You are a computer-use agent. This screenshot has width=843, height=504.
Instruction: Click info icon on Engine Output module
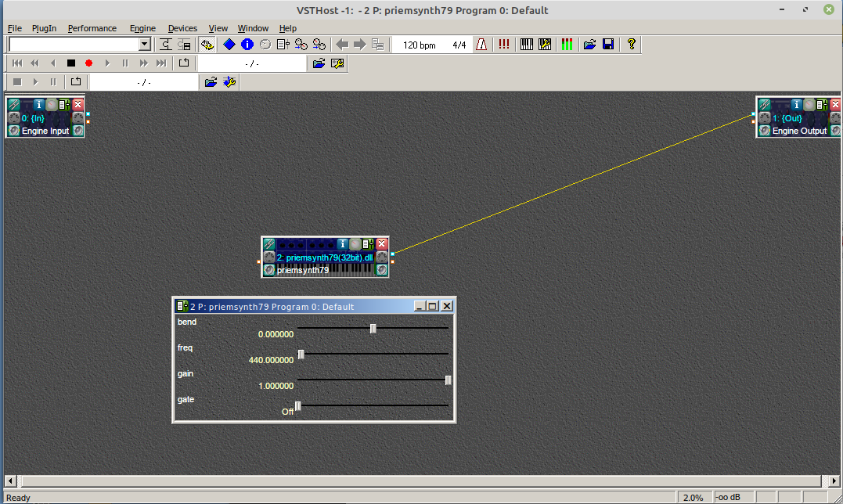797,105
